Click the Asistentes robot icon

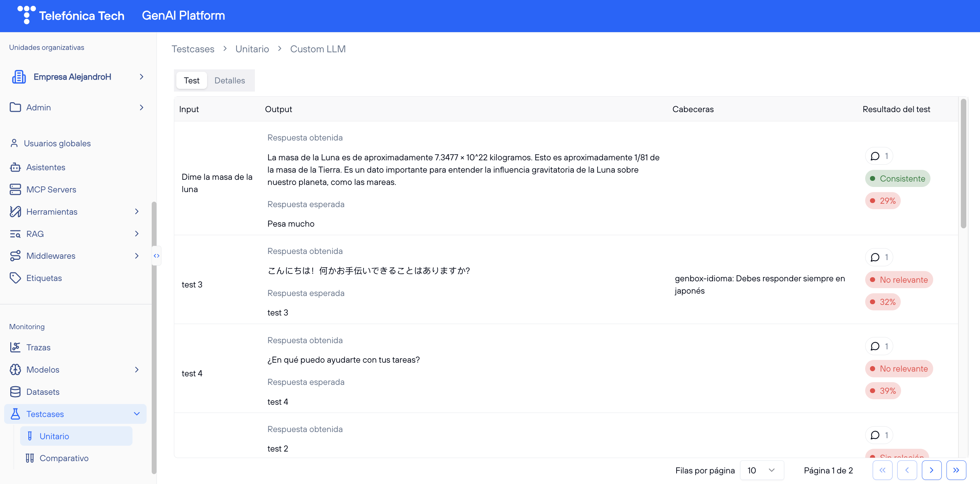click(15, 167)
